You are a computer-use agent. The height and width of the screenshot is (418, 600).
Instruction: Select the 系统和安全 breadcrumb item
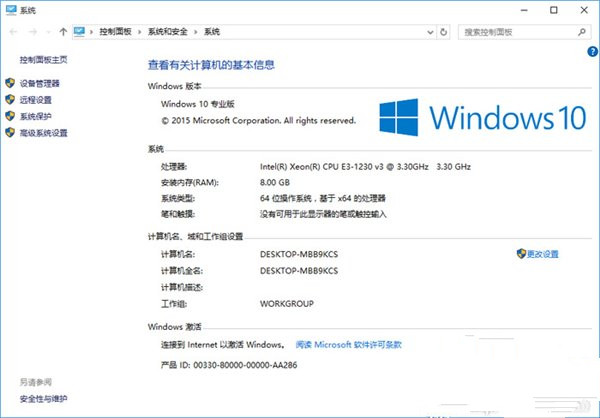tap(170, 32)
